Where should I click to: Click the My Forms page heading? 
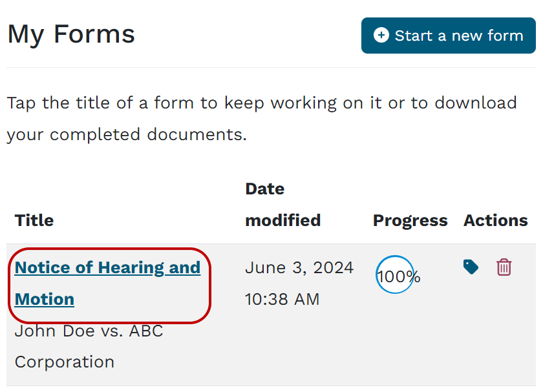click(x=71, y=34)
